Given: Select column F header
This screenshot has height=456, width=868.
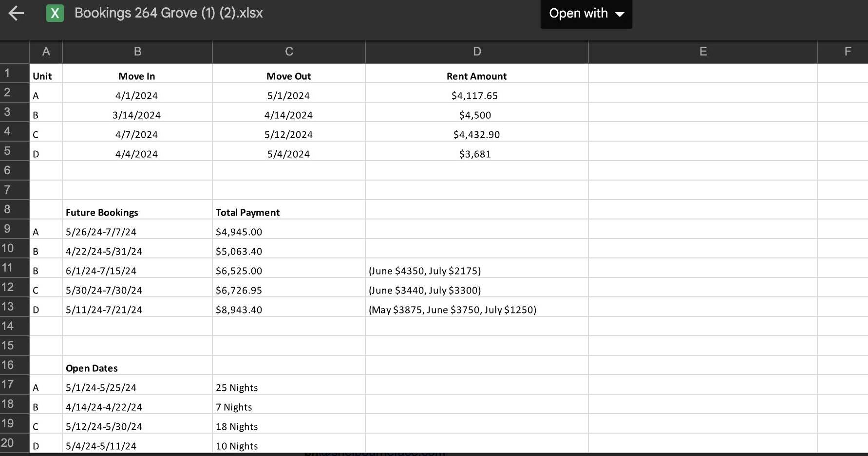Looking at the screenshot, I should pyautogui.click(x=843, y=52).
